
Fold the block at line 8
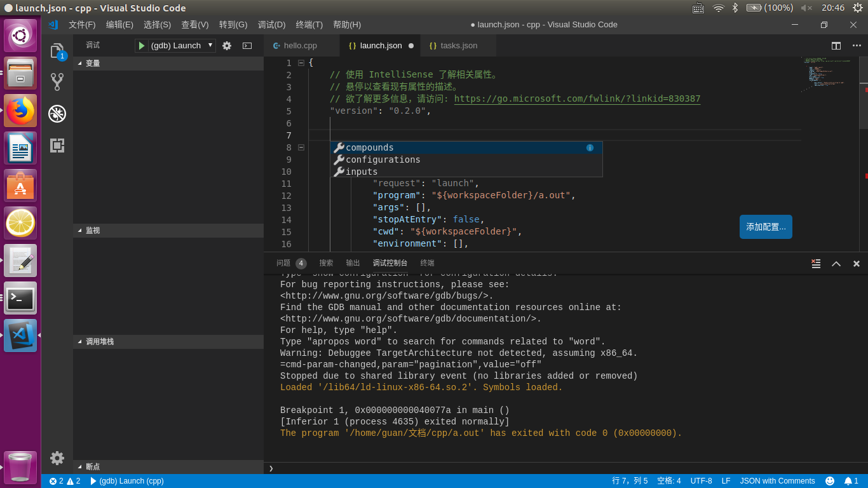click(301, 147)
